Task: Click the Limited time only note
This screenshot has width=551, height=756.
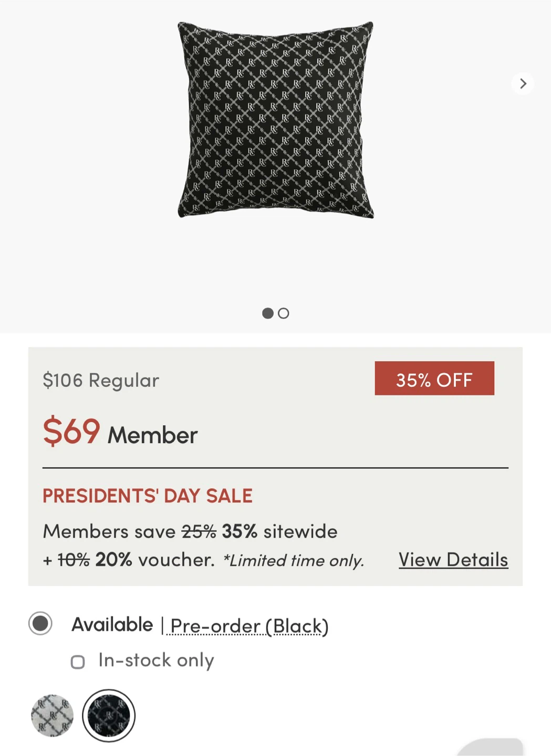Action: point(294,561)
